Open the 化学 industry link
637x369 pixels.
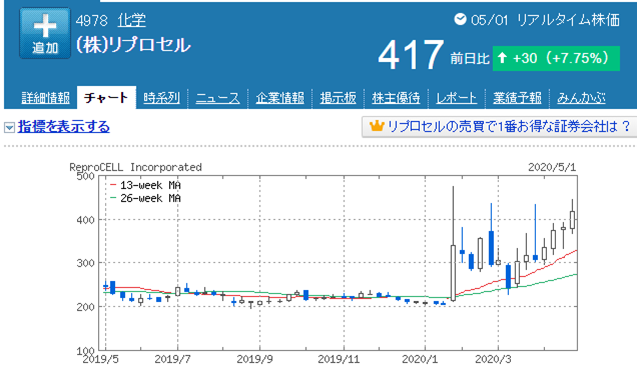tap(132, 20)
